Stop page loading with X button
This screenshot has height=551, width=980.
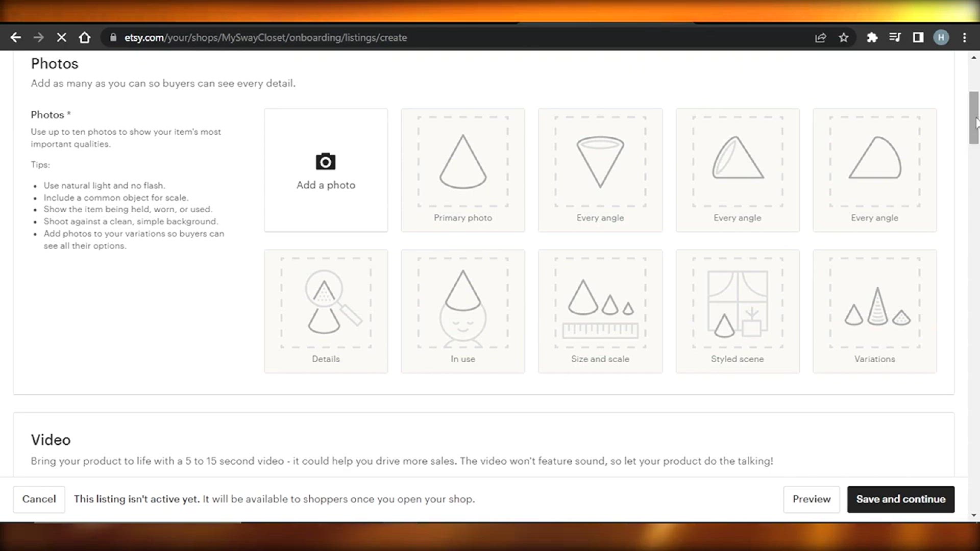tap(61, 37)
